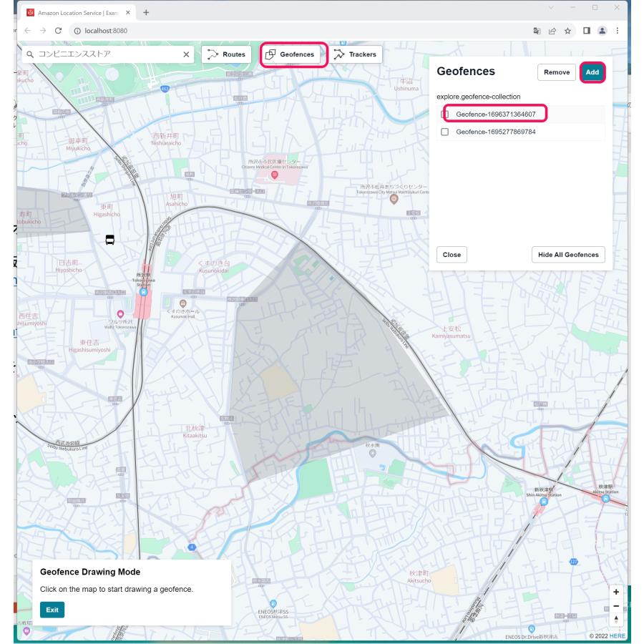
Task: Reload the localhost page
Action: pyautogui.click(x=59, y=30)
